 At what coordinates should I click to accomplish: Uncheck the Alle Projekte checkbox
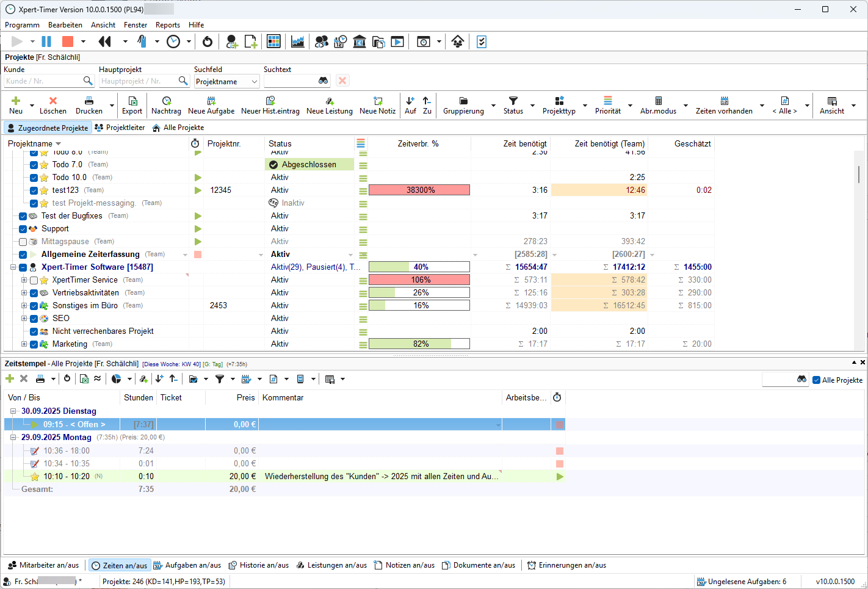[817, 380]
